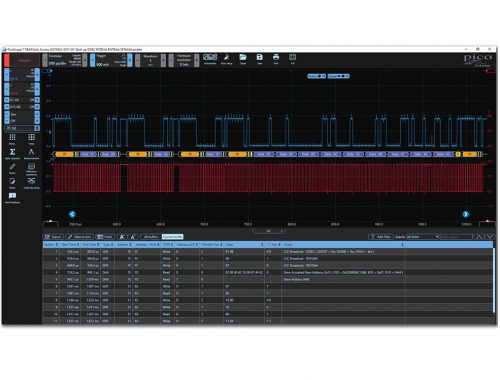The width and height of the screenshot is (500, 380).
Task: Open the Views grid layout tool
Action: [x=31, y=139]
